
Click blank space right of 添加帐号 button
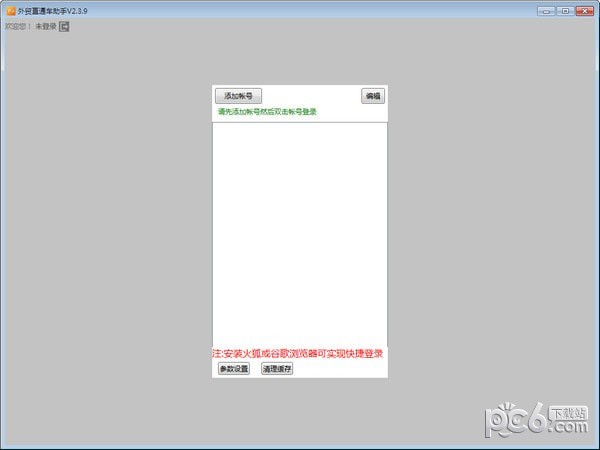click(310, 96)
